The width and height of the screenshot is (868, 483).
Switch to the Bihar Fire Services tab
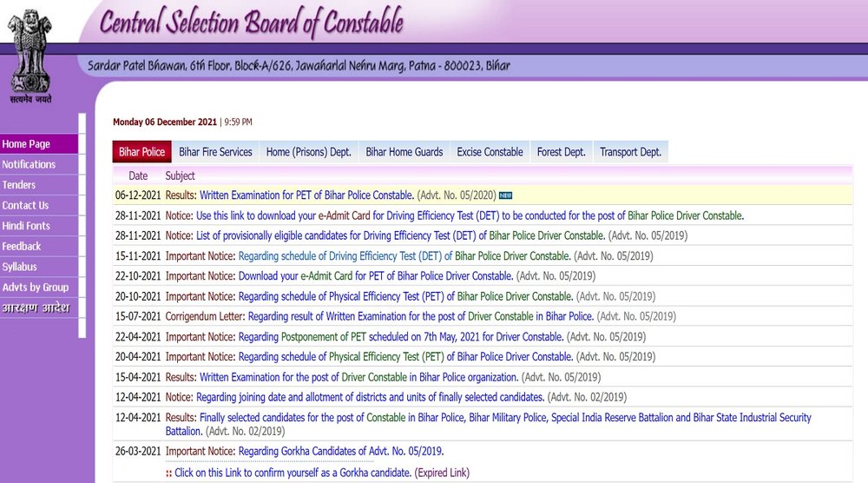[215, 152]
